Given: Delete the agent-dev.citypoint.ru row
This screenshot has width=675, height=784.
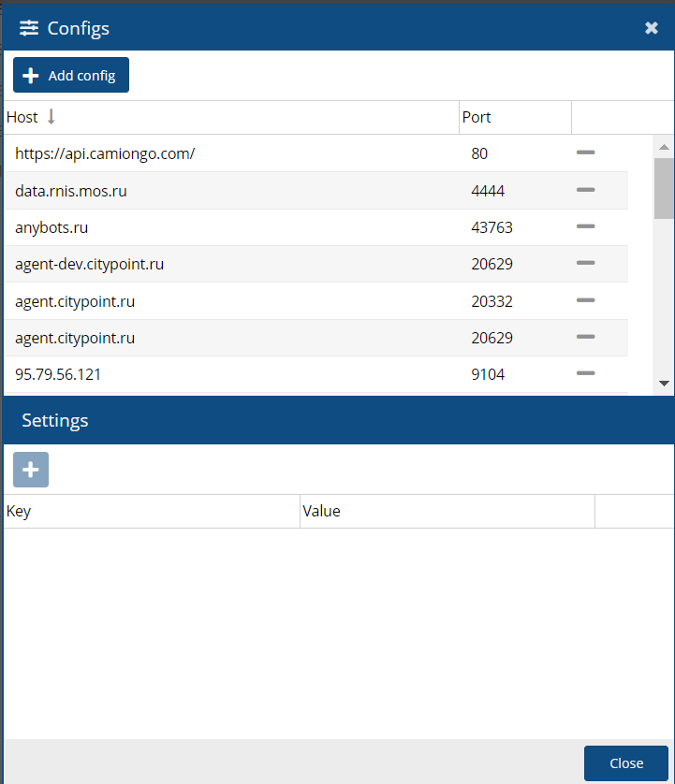Looking at the screenshot, I should (585, 264).
